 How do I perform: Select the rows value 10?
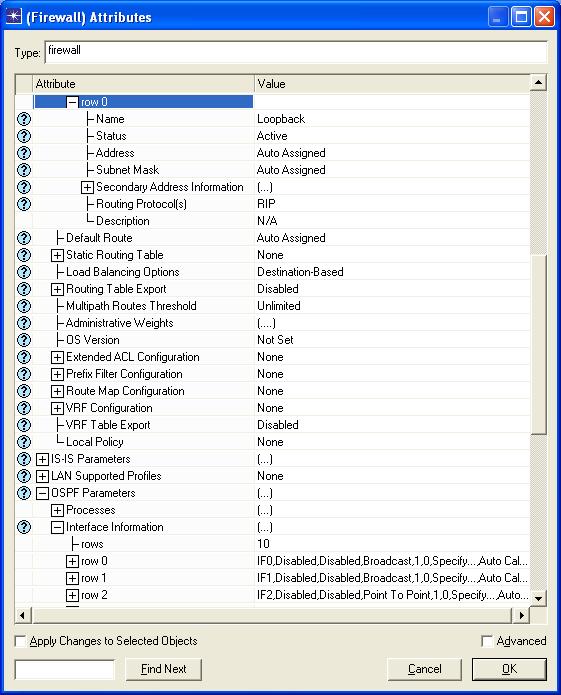pyautogui.click(x=263, y=544)
